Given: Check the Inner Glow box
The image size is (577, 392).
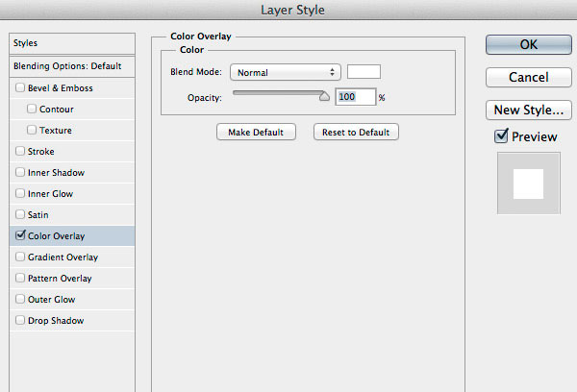Looking at the screenshot, I should (x=20, y=193).
